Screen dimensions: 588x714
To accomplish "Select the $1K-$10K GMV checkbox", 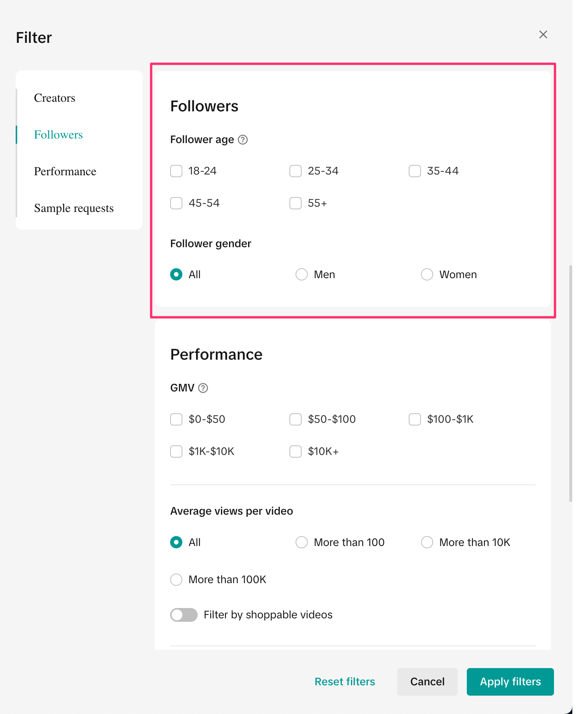I will click(176, 452).
